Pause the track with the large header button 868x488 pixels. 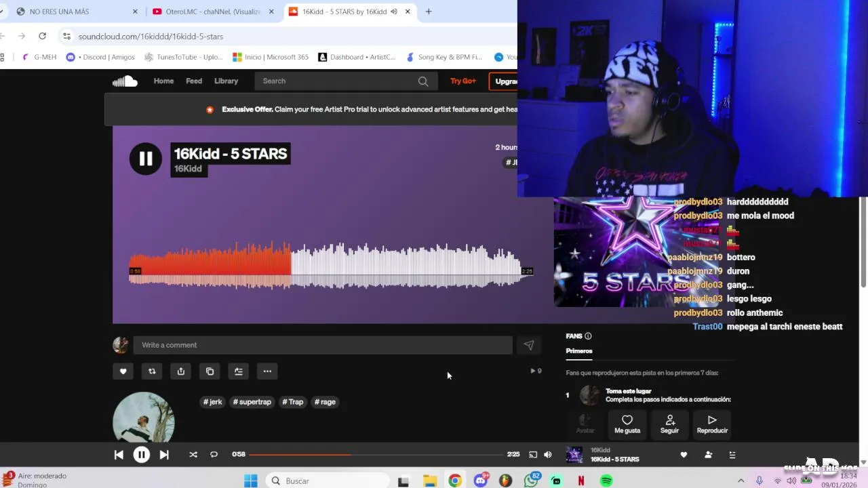(x=146, y=159)
